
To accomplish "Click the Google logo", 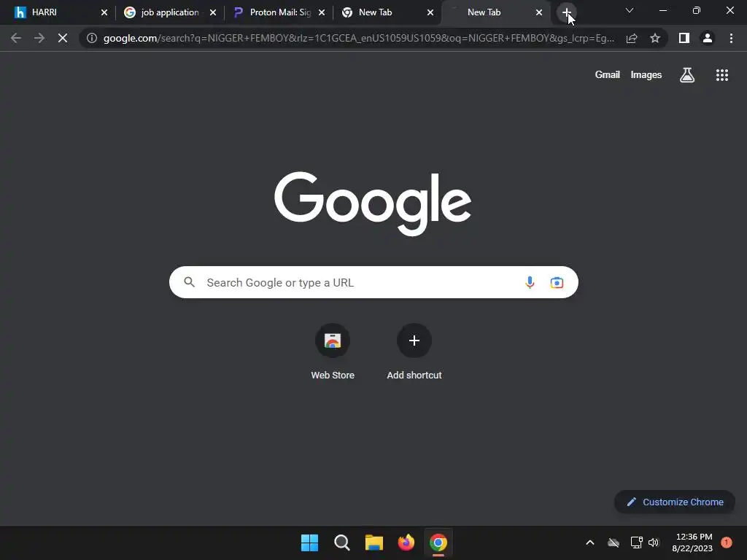I will click(x=373, y=204).
